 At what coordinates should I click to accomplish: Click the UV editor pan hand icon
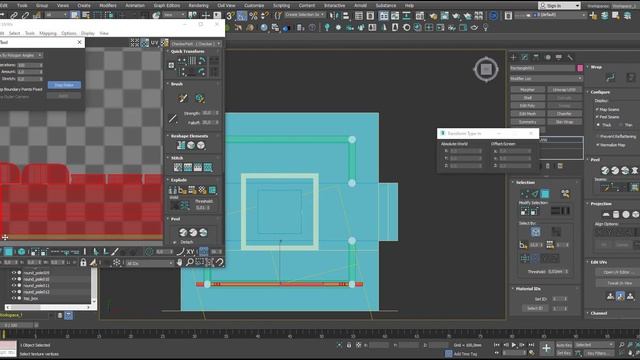tap(180, 262)
